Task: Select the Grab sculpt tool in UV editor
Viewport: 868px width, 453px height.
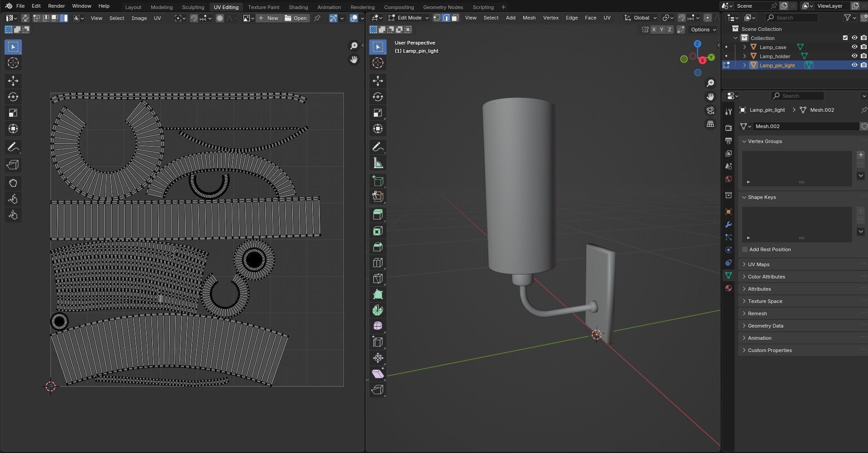Action: 13,183
